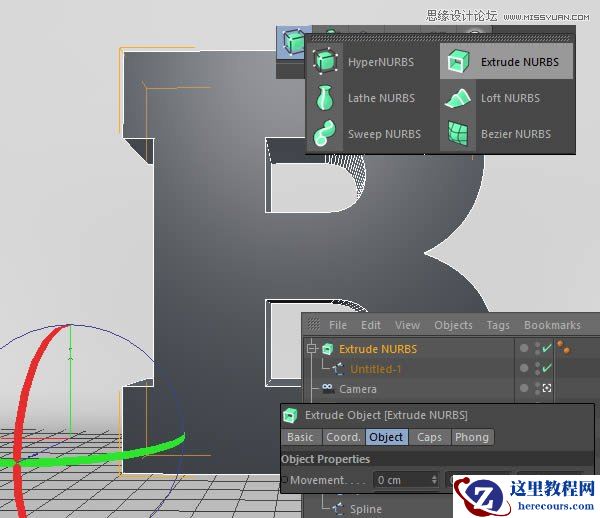Switch to the Basic tab

coord(300,437)
